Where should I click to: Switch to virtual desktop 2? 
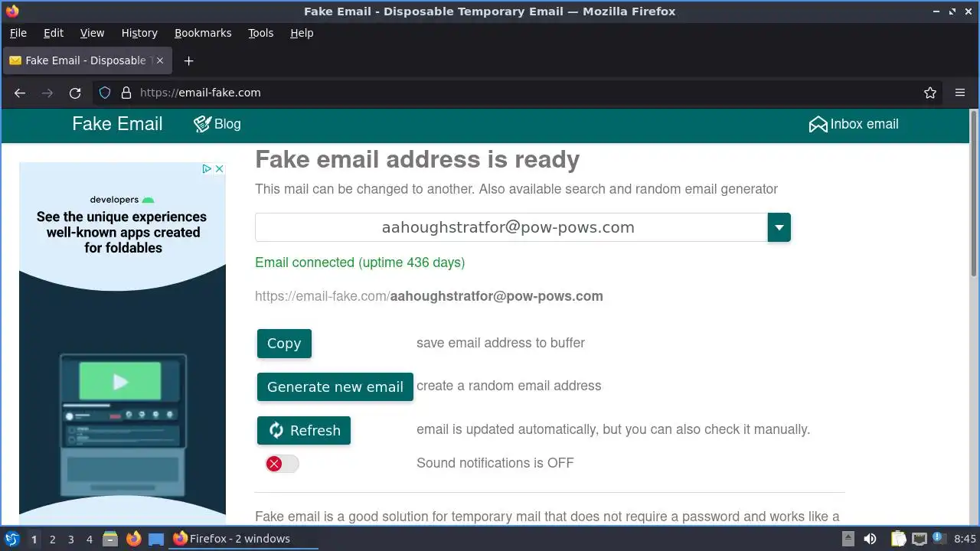point(52,540)
